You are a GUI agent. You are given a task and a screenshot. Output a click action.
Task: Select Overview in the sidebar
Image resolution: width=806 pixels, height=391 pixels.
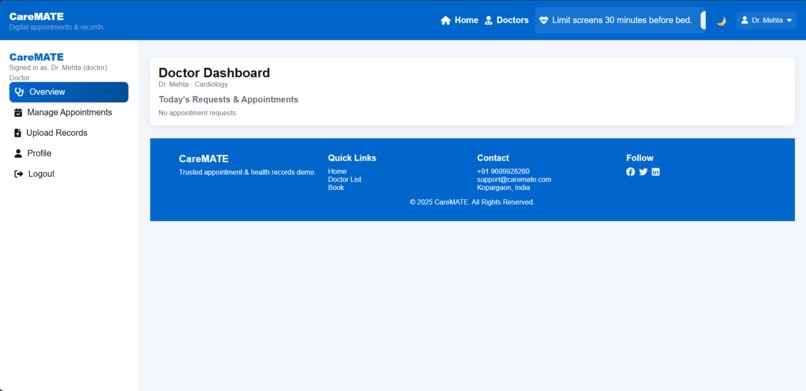point(69,92)
